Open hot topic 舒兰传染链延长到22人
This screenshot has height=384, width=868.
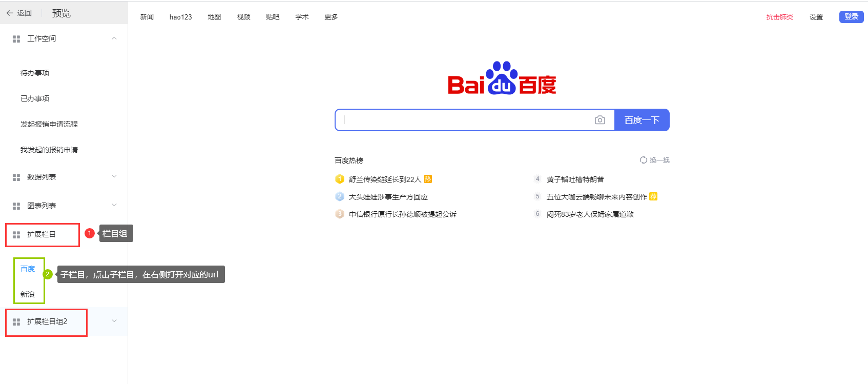[x=385, y=179]
